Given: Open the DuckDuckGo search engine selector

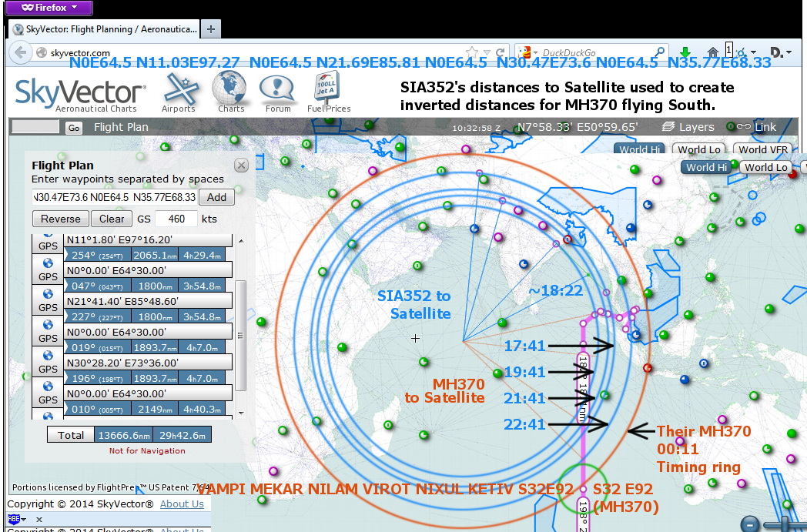Looking at the screenshot, I should tap(527, 52).
